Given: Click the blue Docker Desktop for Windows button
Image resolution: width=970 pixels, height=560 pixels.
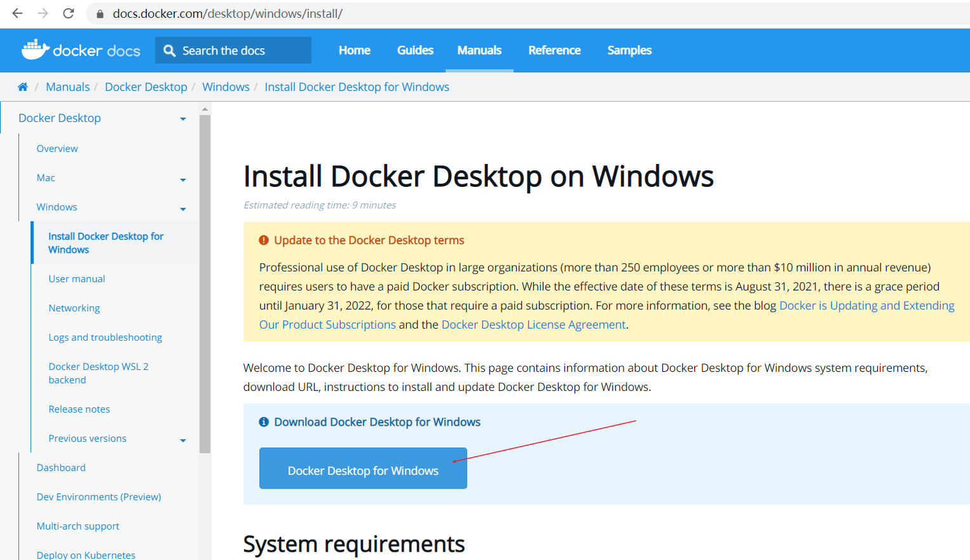Looking at the screenshot, I should [363, 468].
